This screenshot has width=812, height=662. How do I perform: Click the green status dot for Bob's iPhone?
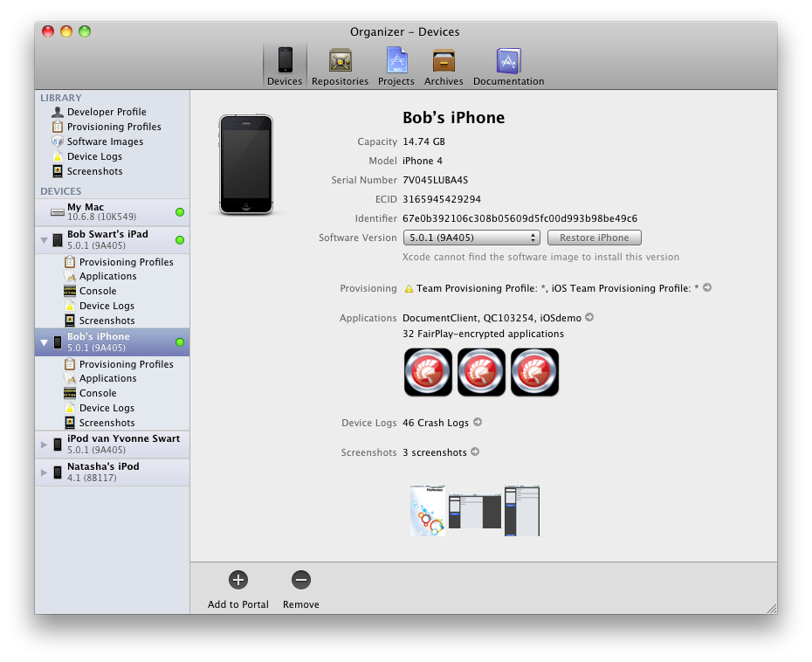180,342
